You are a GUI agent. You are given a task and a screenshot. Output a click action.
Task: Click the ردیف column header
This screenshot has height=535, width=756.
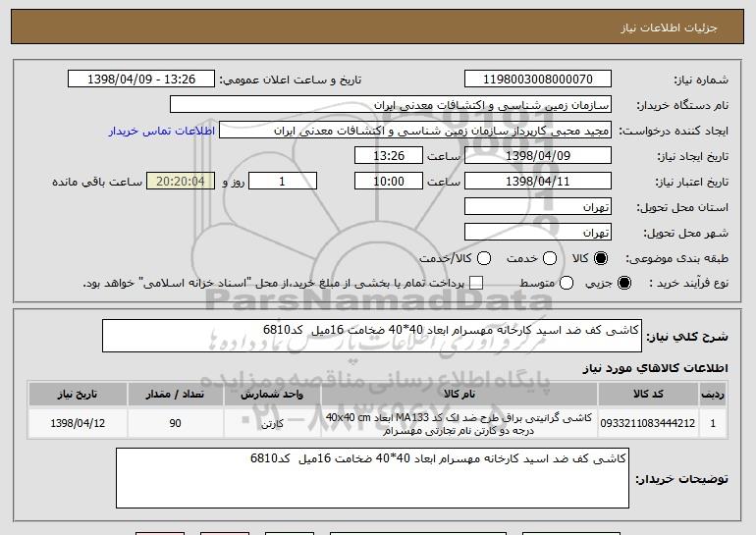[x=713, y=395]
